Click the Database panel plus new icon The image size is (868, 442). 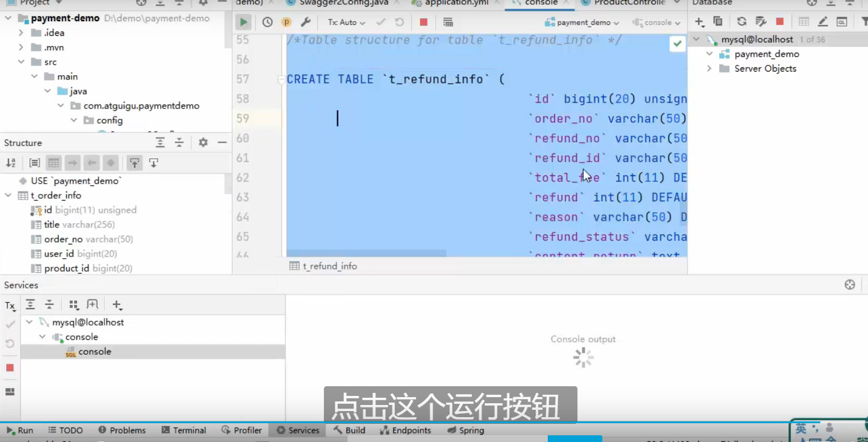click(x=699, y=22)
